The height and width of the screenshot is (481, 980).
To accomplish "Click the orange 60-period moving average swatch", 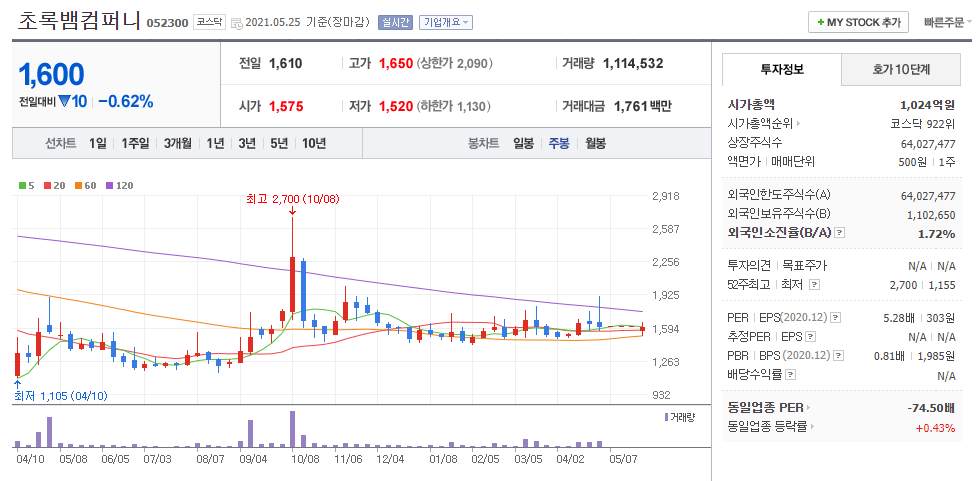I will 79,186.
